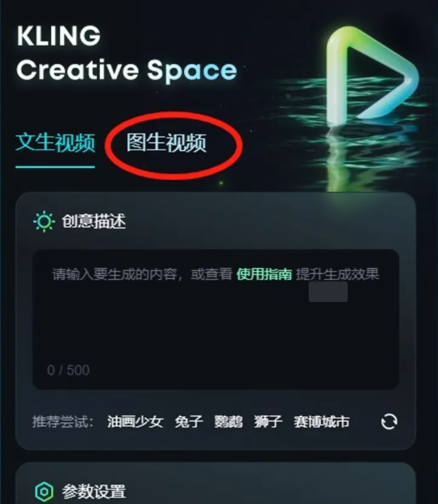Click the hexagon icon beside 参数设置
438x504 pixels.
44,491
